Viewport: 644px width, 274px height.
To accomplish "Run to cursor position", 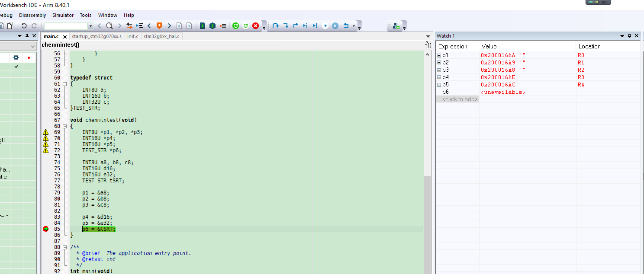I will (316, 26).
